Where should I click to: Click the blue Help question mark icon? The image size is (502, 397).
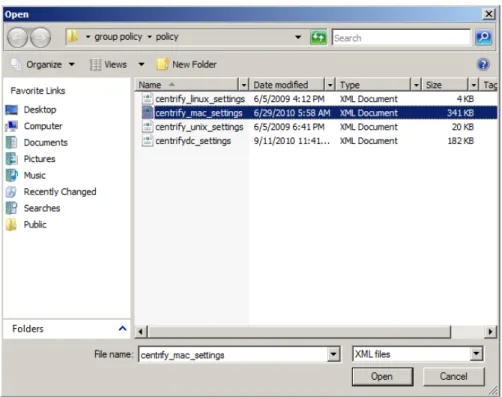tap(483, 64)
